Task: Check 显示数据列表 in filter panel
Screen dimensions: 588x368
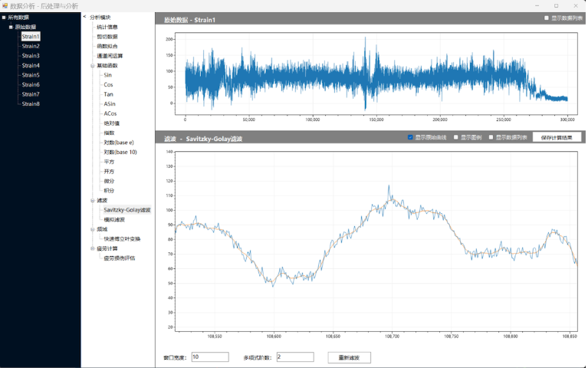Action: click(491, 137)
